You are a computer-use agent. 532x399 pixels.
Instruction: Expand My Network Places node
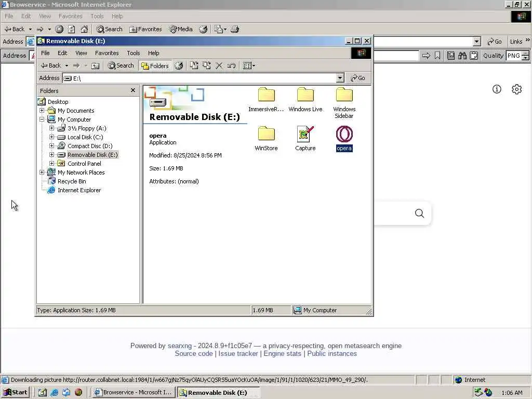[42, 172]
